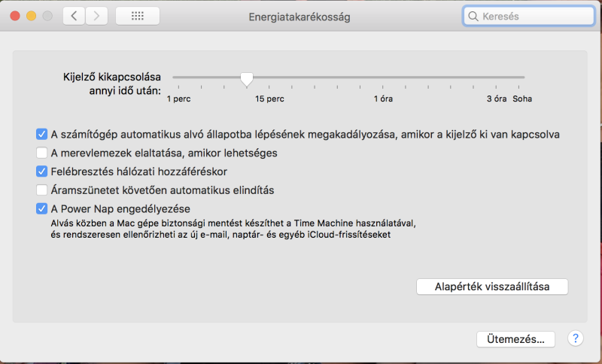Click the Energiatakarékosság window title
Viewport: 602px width, 364px height.
tap(299, 17)
